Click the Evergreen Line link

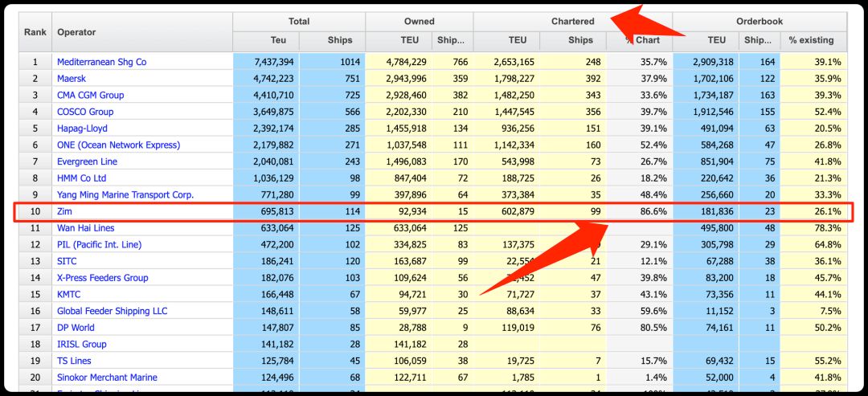(x=87, y=161)
